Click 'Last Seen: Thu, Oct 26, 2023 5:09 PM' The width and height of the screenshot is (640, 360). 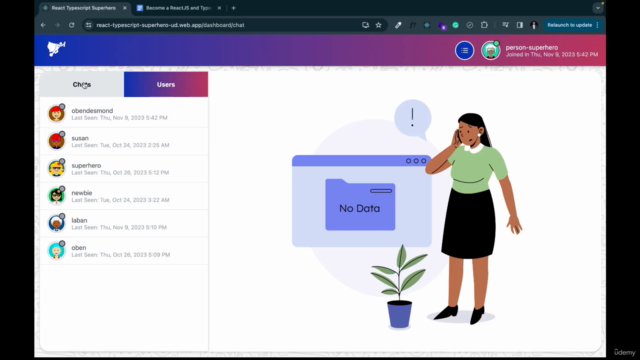(120, 255)
